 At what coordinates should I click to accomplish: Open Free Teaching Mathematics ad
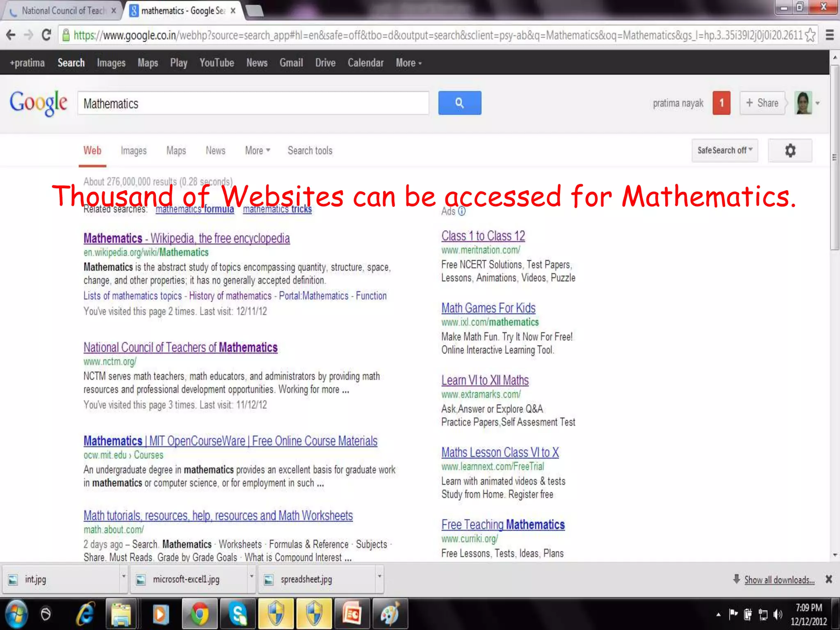click(x=503, y=525)
